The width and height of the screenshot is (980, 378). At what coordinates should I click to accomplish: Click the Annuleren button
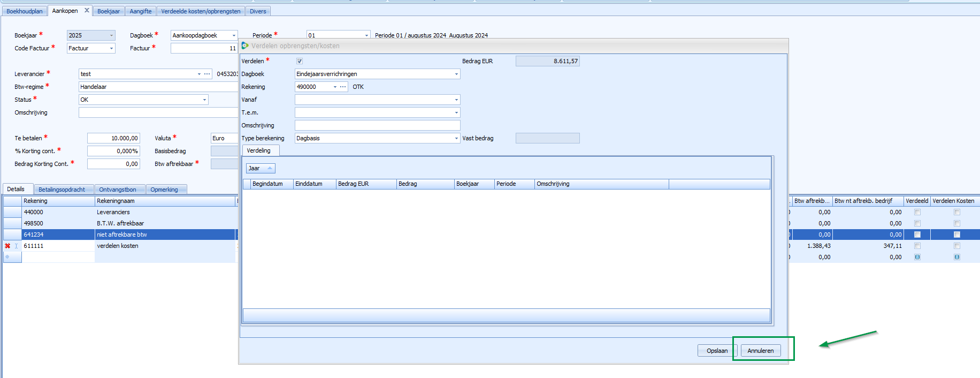coord(760,351)
